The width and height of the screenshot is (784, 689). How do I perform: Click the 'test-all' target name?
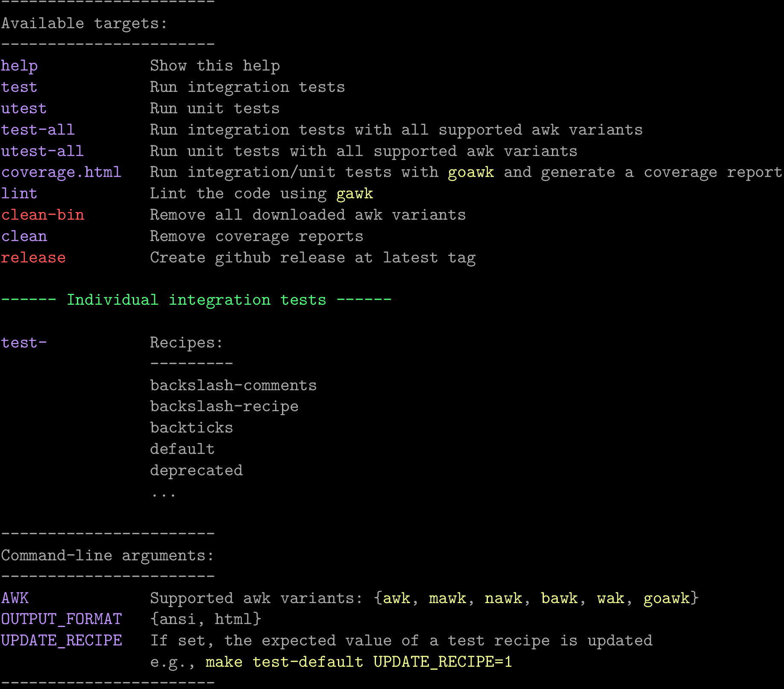(38, 130)
